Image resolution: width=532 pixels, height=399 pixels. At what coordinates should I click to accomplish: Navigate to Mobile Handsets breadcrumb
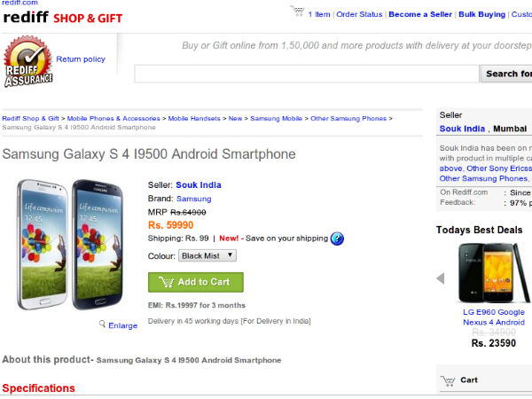click(x=192, y=118)
